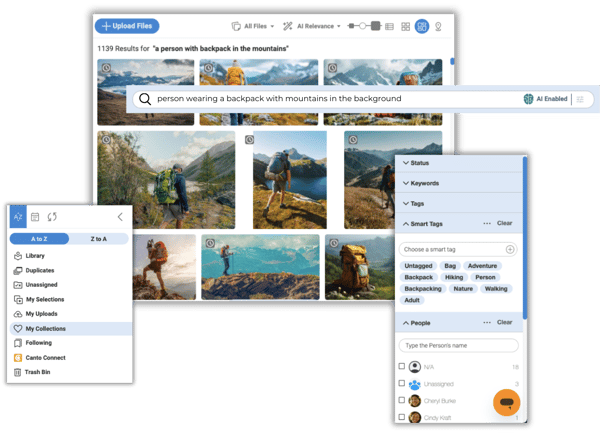Open My Collections in the sidebar

click(45, 328)
